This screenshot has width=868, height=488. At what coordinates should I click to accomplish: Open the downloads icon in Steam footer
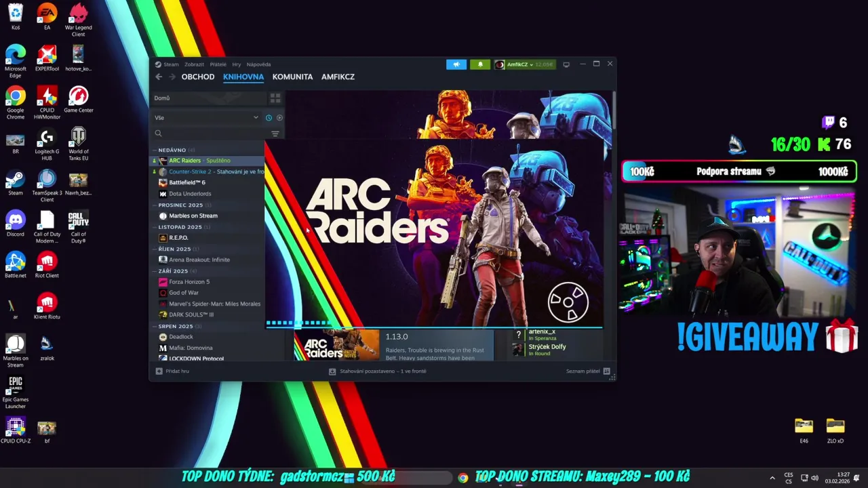pyautogui.click(x=332, y=371)
